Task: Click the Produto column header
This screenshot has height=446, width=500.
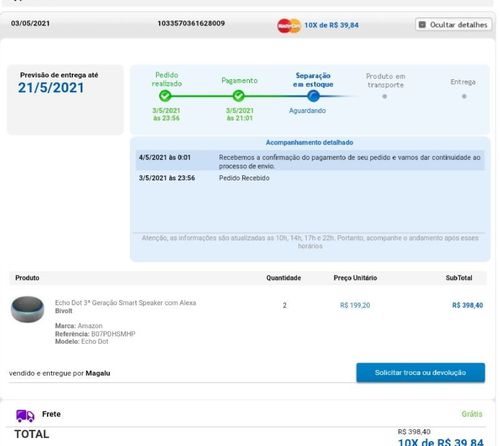Action: pos(27,278)
